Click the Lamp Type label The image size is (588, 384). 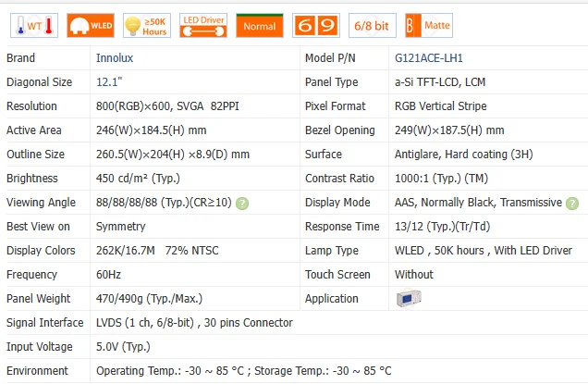coord(332,251)
